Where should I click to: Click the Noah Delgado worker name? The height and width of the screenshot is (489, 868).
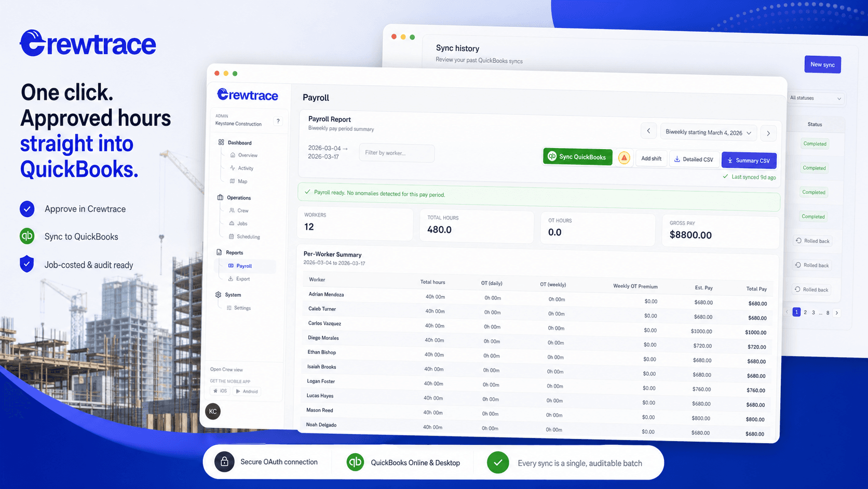click(x=321, y=425)
